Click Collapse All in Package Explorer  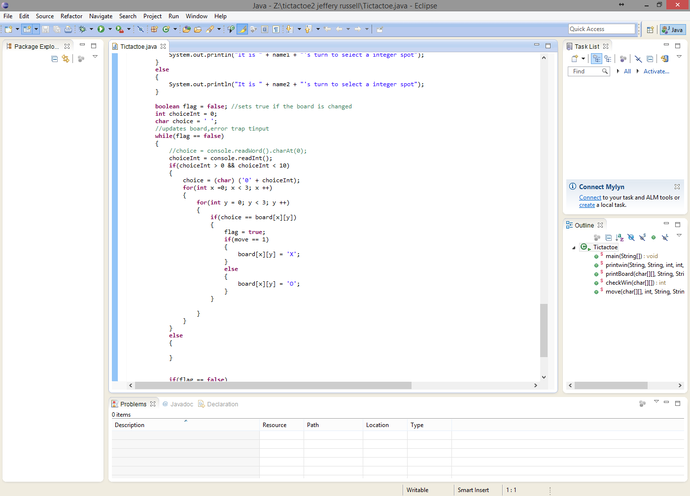55,59
